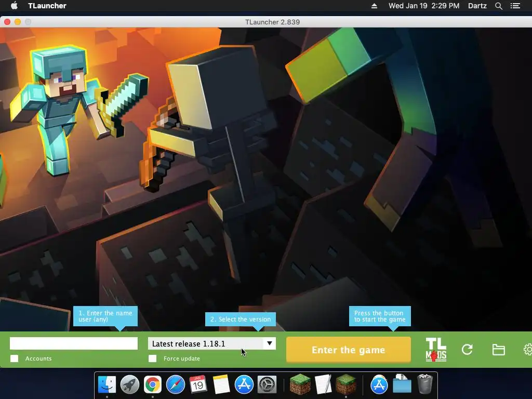This screenshot has height=399, width=532.
Task: Open Notes in the dock
Action: point(221,385)
